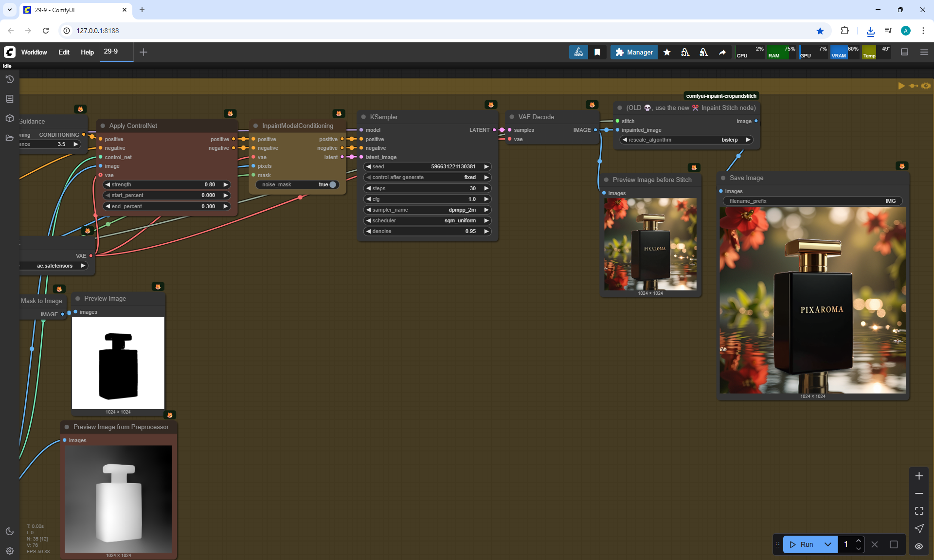Click the Manager button

pos(634,52)
